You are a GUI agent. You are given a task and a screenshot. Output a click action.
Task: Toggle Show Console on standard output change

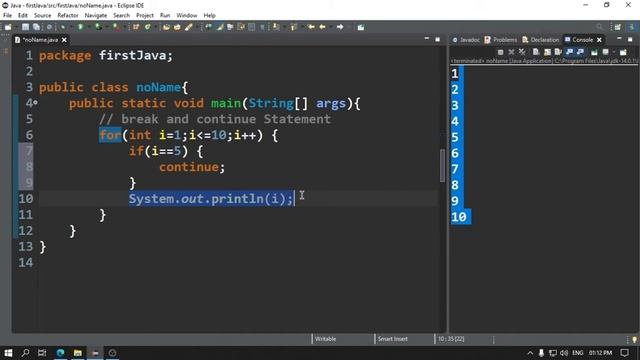tap(569, 52)
